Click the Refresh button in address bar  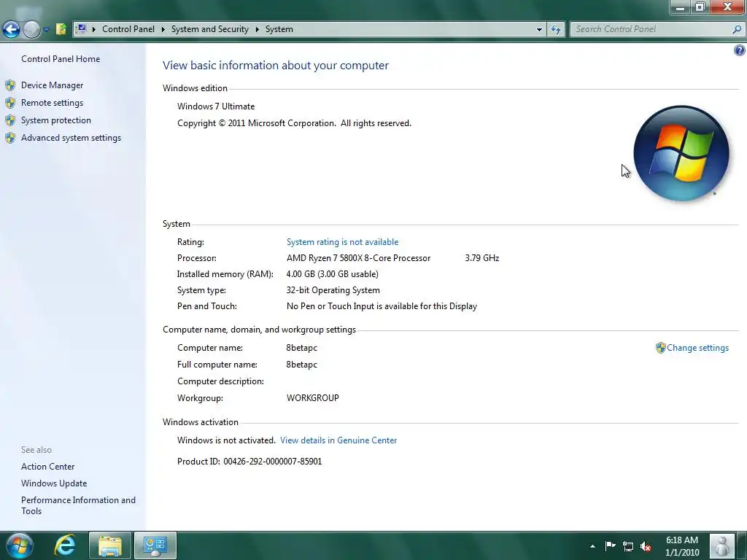pos(555,29)
